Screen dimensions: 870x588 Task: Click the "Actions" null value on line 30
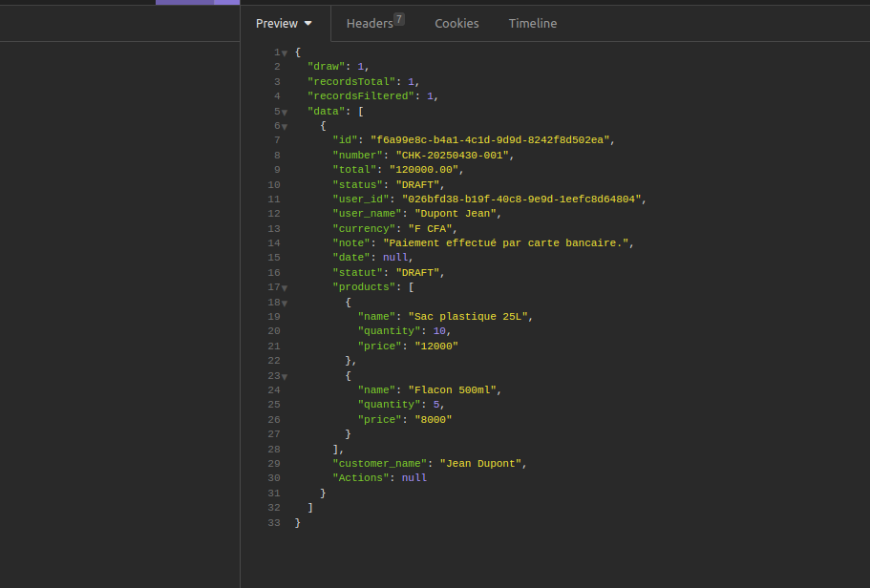pyautogui.click(x=414, y=478)
